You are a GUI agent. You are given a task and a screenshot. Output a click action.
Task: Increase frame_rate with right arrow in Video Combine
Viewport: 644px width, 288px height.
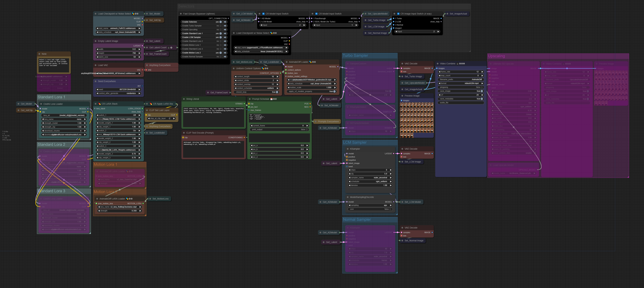482,72
